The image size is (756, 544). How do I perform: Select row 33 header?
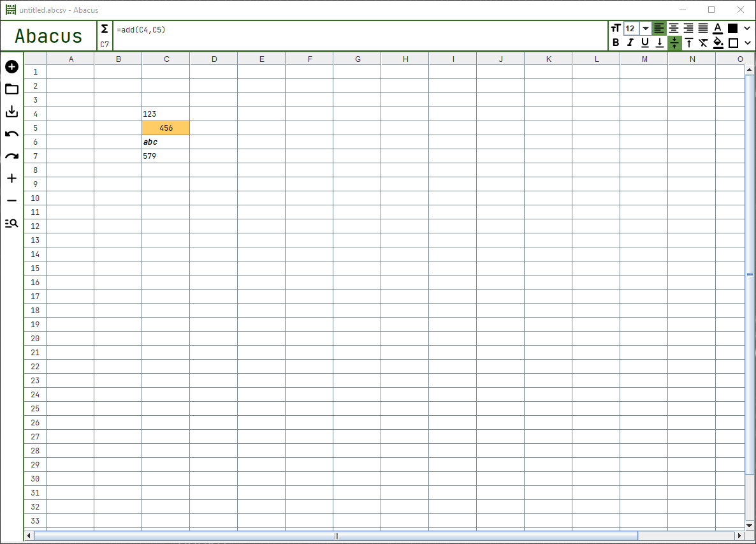35,520
